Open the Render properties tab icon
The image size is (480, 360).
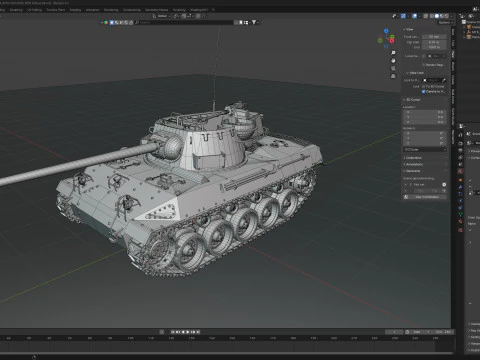(x=460, y=143)
